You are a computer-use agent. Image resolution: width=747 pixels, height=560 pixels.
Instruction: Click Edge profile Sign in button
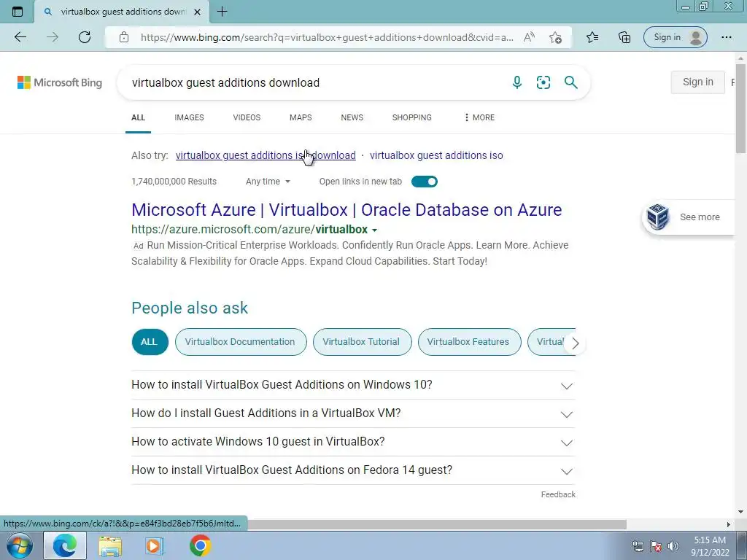point(675,37)
